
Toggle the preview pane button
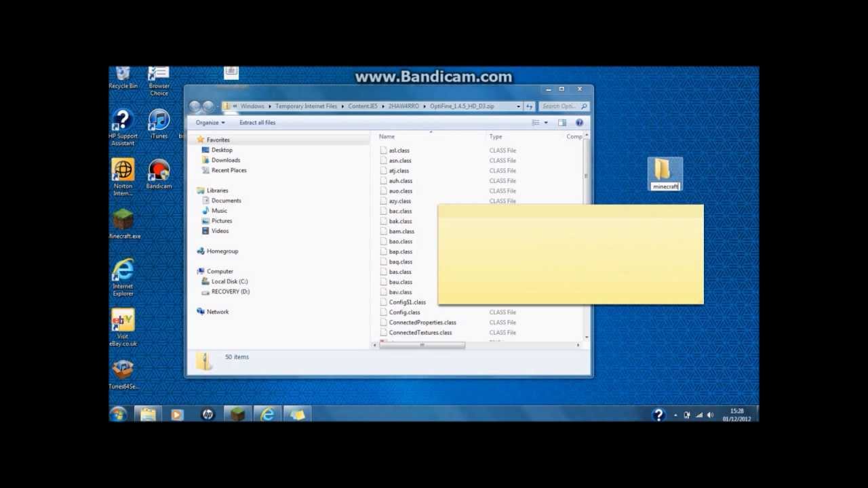tap(561, 123)
